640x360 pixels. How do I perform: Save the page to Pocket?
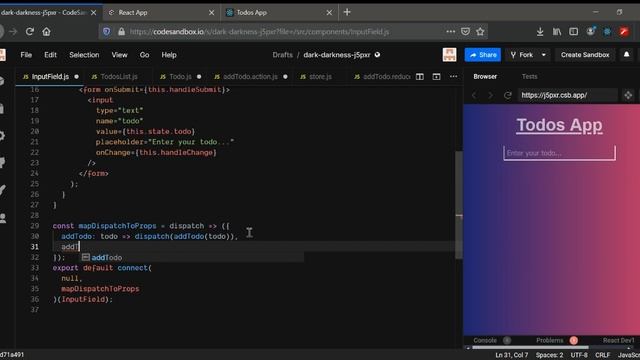click(465, 31)
